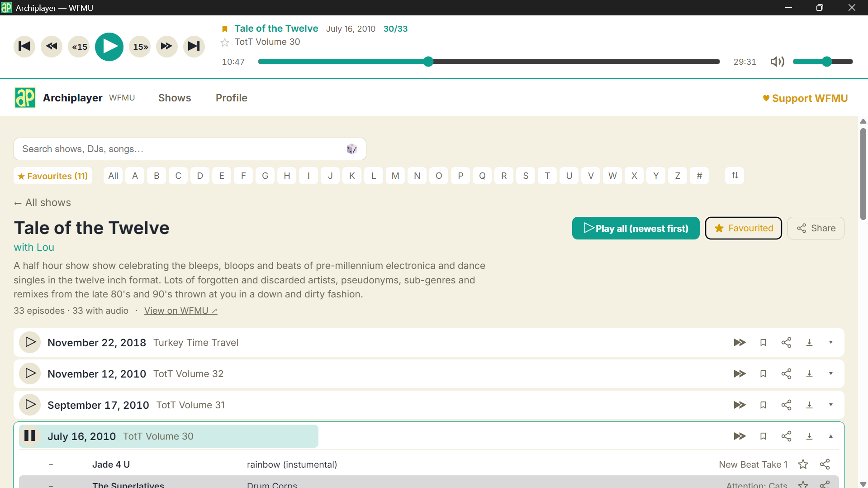Image resolution: width=868 pixels, height=488 pixels.
Task: Skip to previous track in player
Action: pyautogui.click(x=24, y=46)
